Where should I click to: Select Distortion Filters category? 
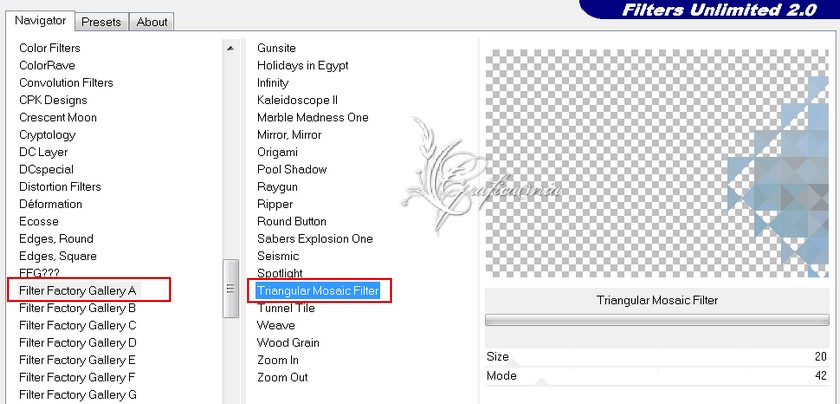point(60,187)
